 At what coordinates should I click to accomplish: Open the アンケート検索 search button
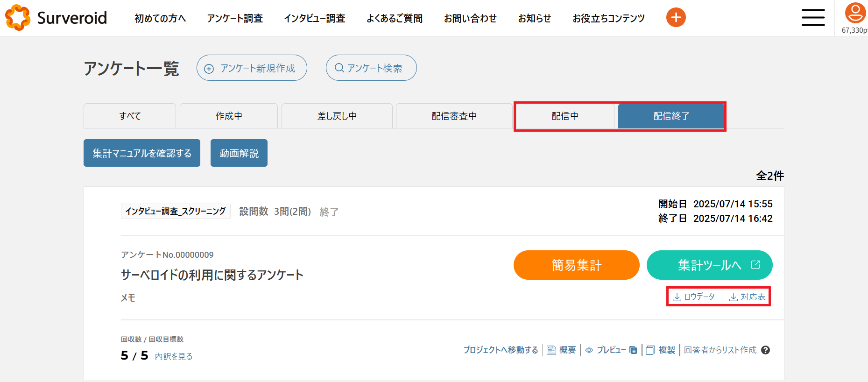coord(371,68)
